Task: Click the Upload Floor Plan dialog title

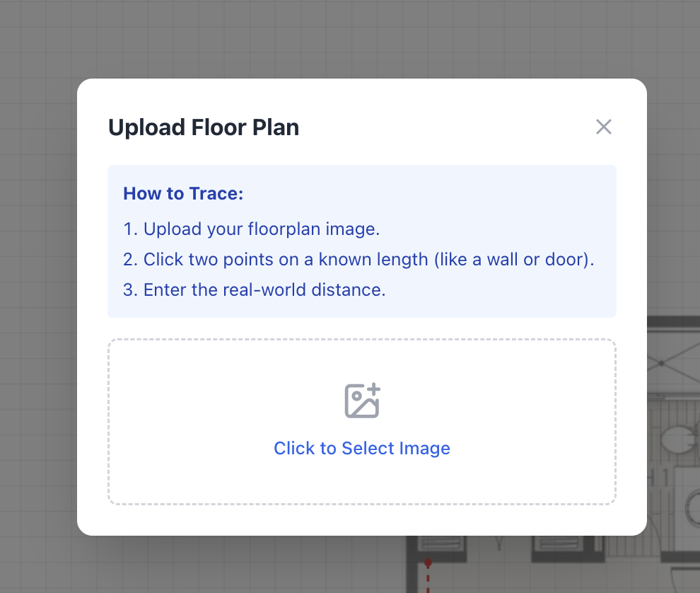Action: coord(204,127)
